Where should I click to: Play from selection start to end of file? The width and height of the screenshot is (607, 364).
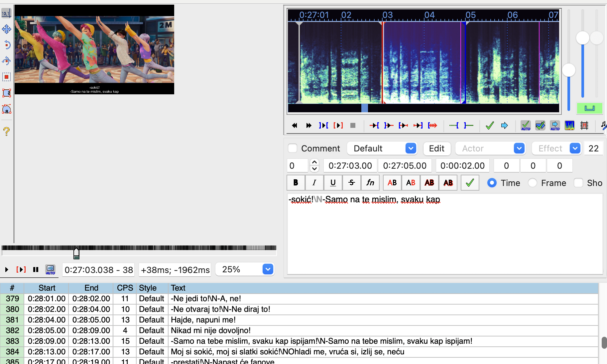click(433, 126)
